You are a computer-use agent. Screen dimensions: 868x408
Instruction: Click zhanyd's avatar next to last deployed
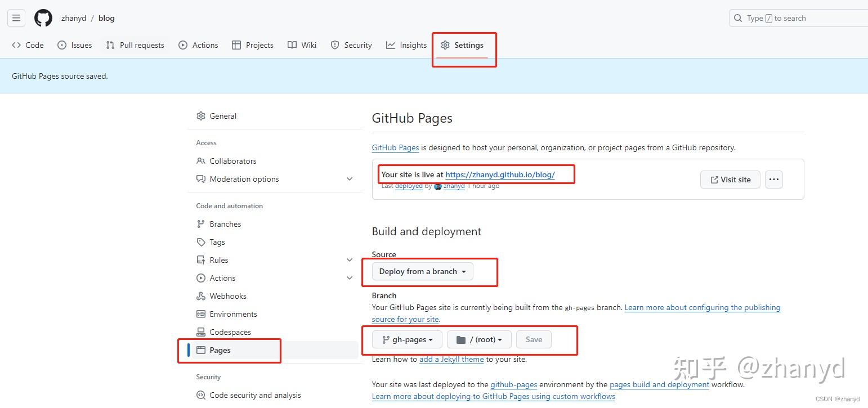[438, 186]
